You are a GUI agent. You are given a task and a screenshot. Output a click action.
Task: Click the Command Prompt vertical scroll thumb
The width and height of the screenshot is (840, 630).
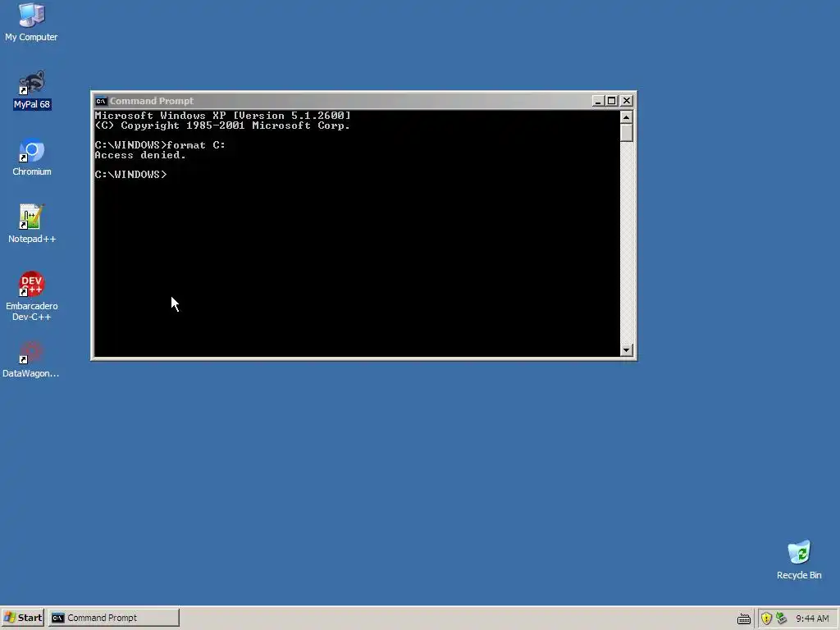point(626,132)
